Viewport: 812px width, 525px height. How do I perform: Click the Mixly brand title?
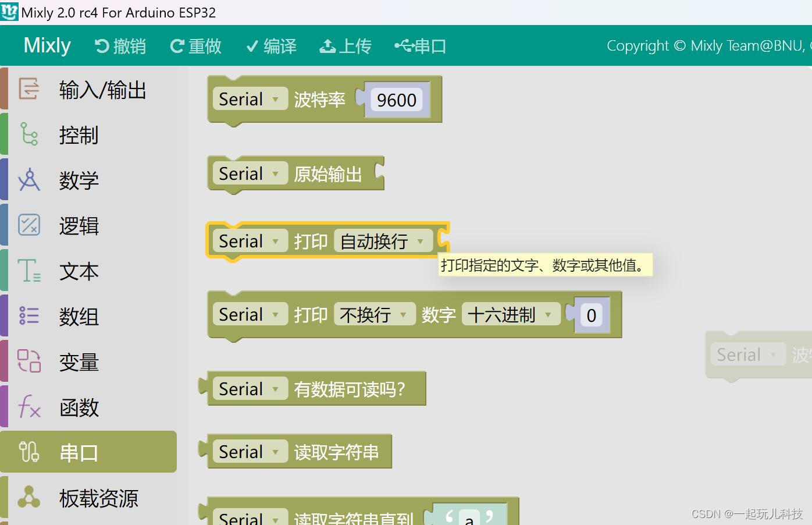pyautogui.click(x=47, y=45)
